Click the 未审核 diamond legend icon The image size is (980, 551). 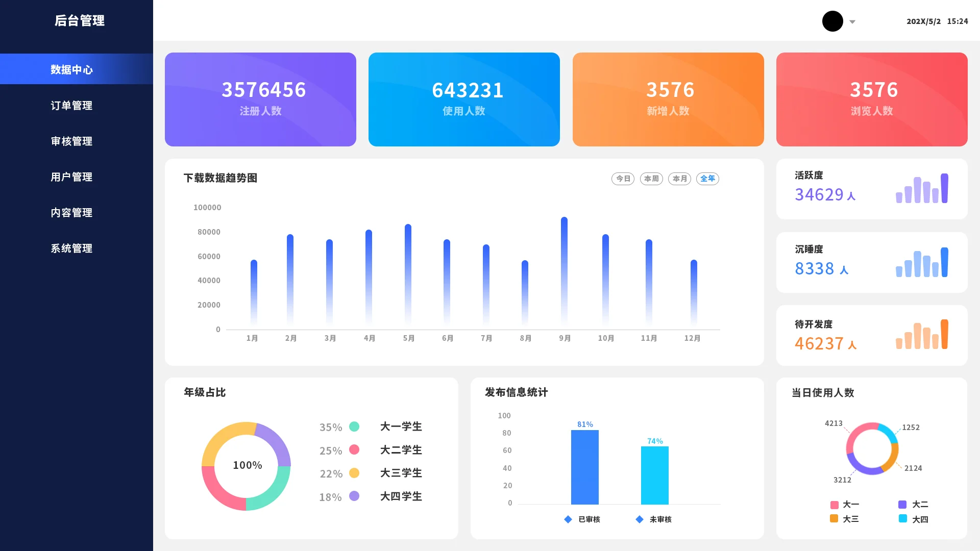tap(640, 519)
